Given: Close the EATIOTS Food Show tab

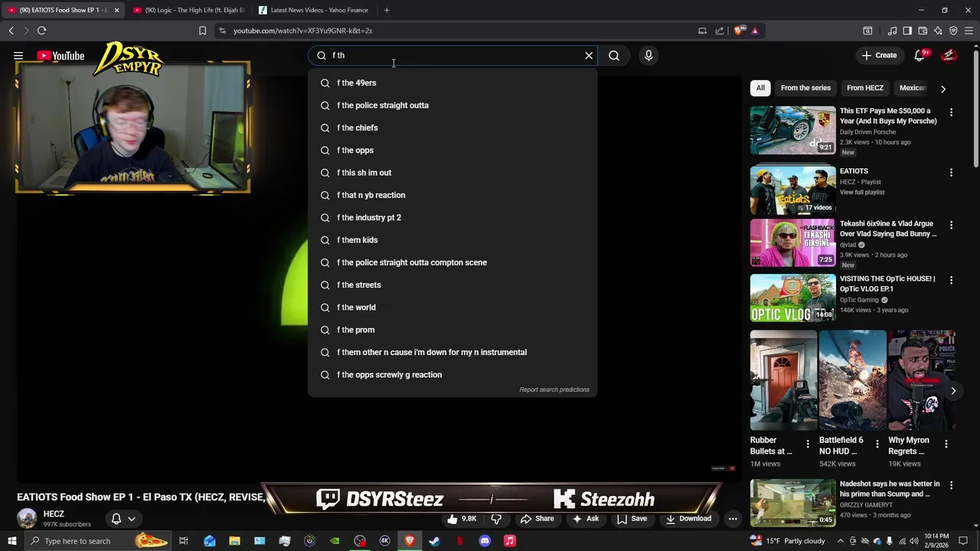Looking at the screenshot, I should 116,10.
